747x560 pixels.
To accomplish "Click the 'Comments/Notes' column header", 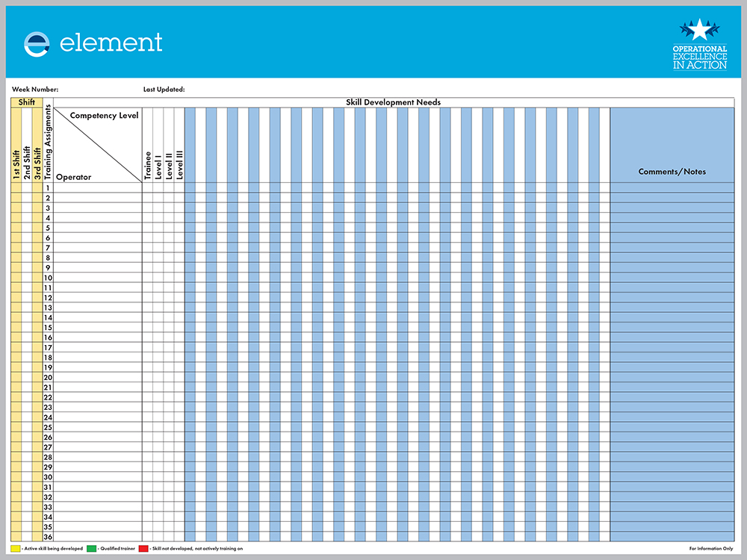I will [x=672, y=172].
